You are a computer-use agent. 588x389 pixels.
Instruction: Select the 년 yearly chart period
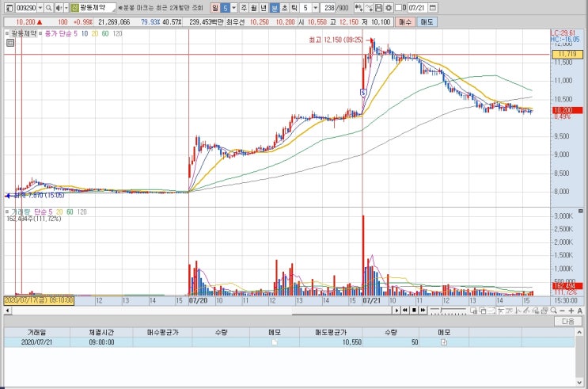point(264,7)
